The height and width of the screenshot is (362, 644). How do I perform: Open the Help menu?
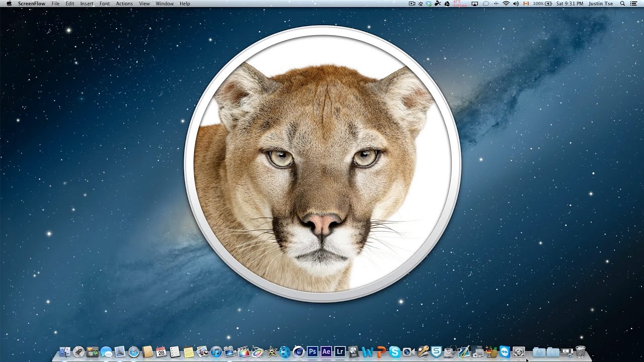[185, 4]
